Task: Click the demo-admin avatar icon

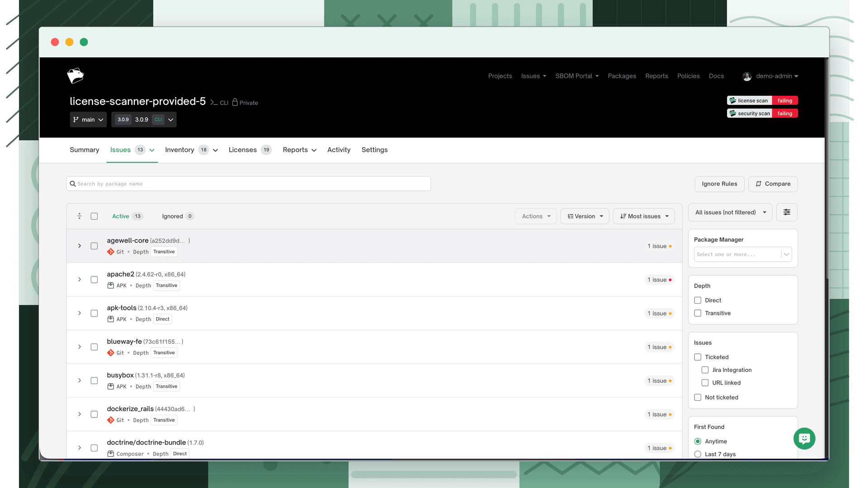Action: click(747, 76)
